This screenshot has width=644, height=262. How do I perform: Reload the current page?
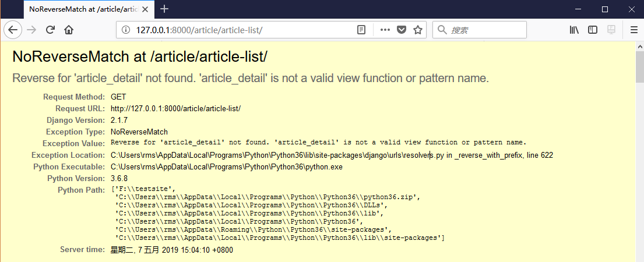point(51,30)
